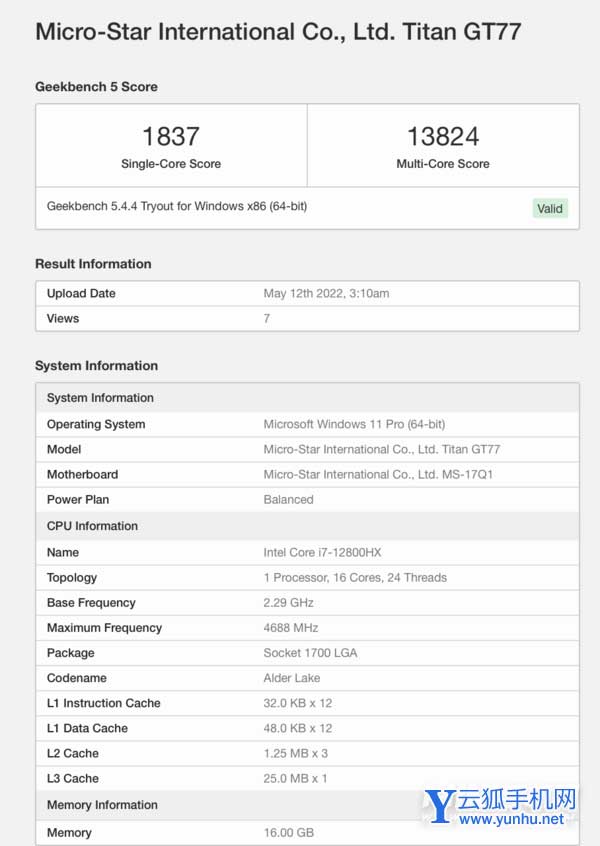
Task: Open the www.yunhu.net watermark link
Action: (x=513, y=820)
